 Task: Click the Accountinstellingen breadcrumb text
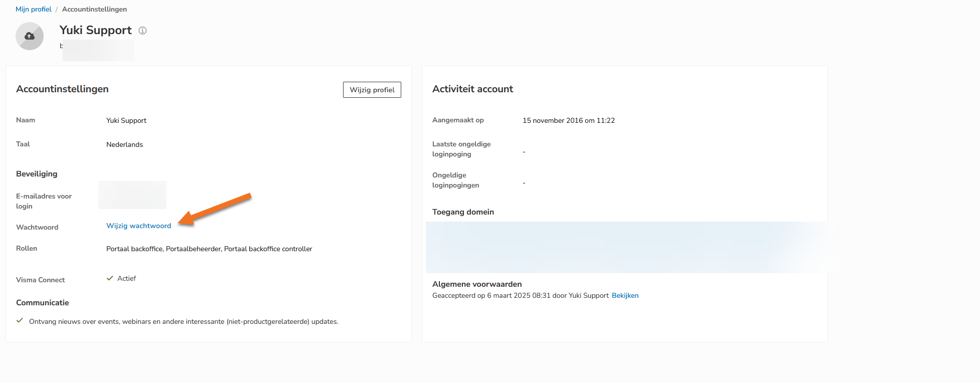[94, 9]
